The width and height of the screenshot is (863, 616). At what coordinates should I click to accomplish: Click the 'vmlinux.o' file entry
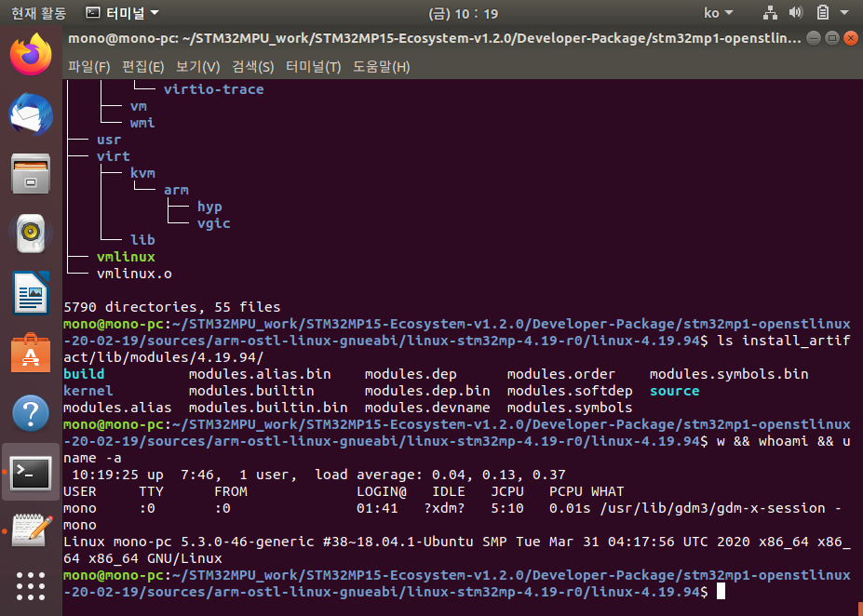(x=134, y=274)
